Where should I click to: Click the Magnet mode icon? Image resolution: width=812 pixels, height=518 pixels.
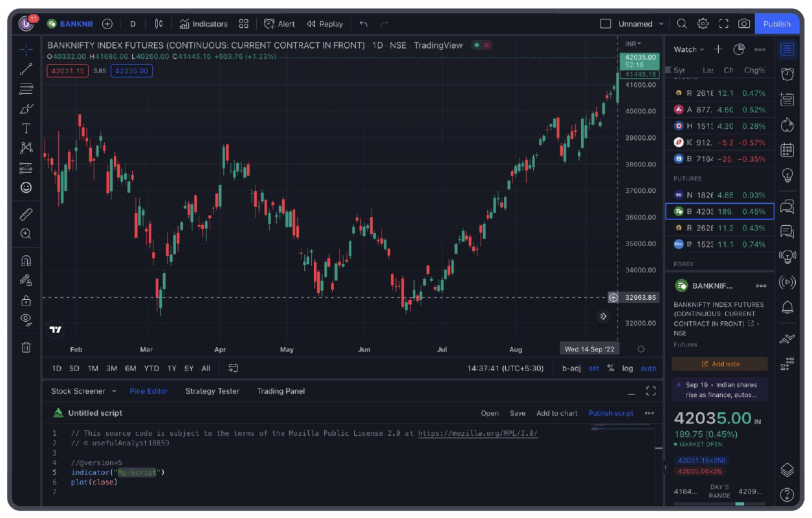click(26, 261)
